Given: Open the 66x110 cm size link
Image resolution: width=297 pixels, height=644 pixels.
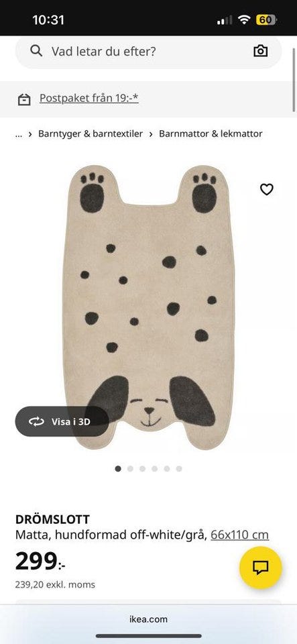Looking at the screenshot, I should [x=240, y=535].
